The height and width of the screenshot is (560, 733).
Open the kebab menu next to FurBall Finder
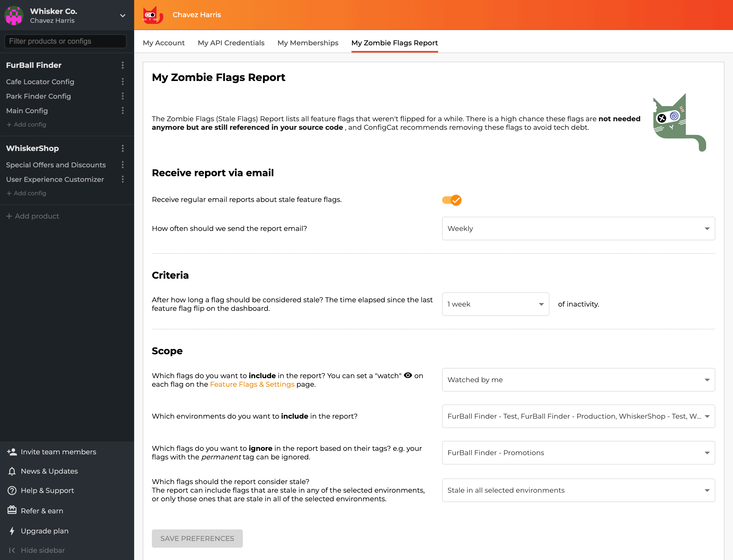click(123, 65)
